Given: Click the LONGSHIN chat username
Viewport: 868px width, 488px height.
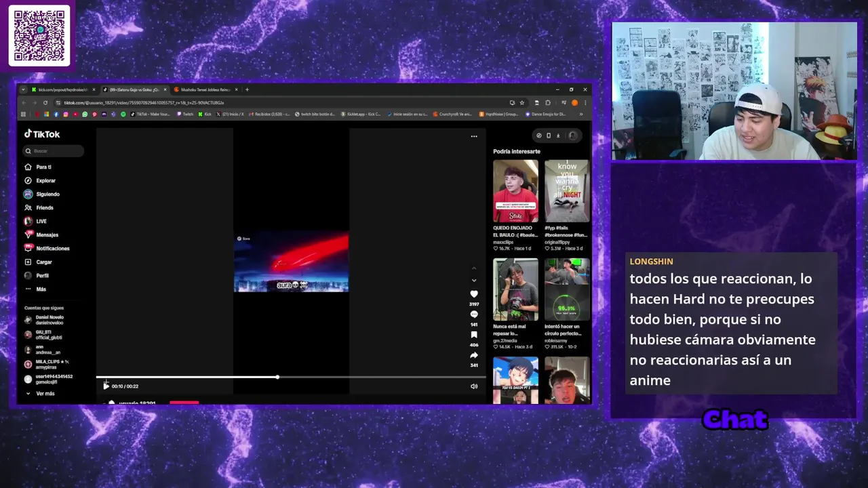Looking at the screenshot, I should click(x=651, y=262).
